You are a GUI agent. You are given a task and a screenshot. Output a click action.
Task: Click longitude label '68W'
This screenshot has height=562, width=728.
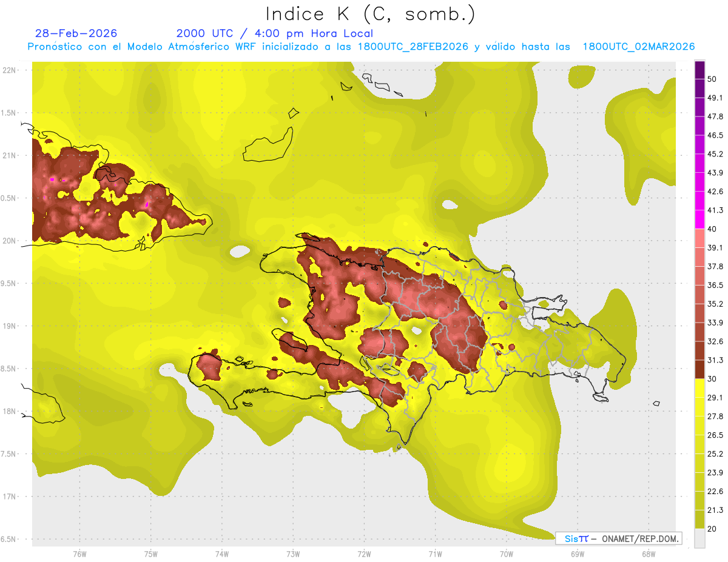[x=648, y=554]
